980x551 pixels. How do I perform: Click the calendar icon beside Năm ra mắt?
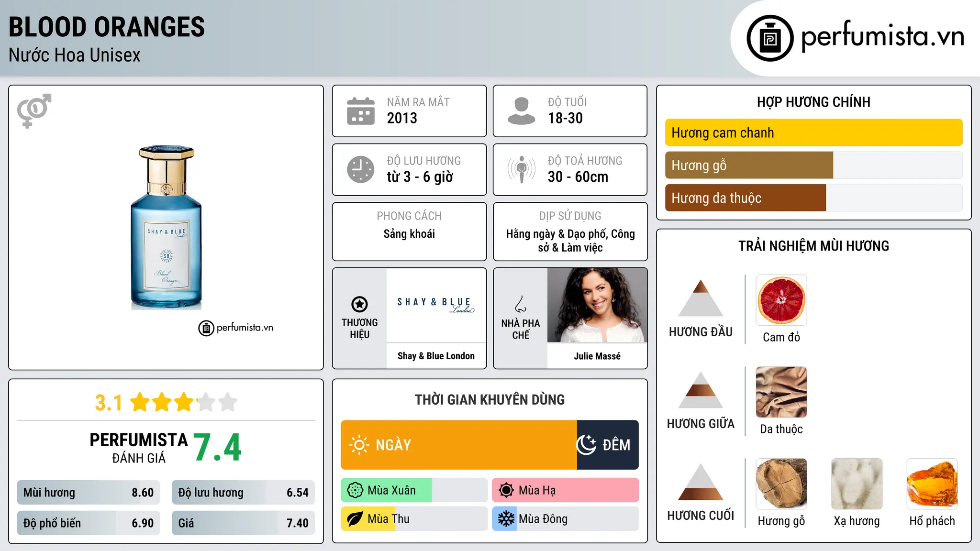[x=360, y=111]
